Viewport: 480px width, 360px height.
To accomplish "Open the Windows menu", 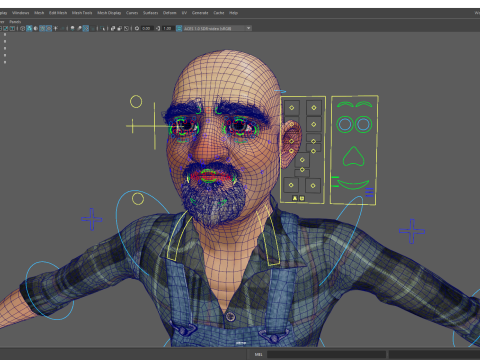I will tap(21, 13).
